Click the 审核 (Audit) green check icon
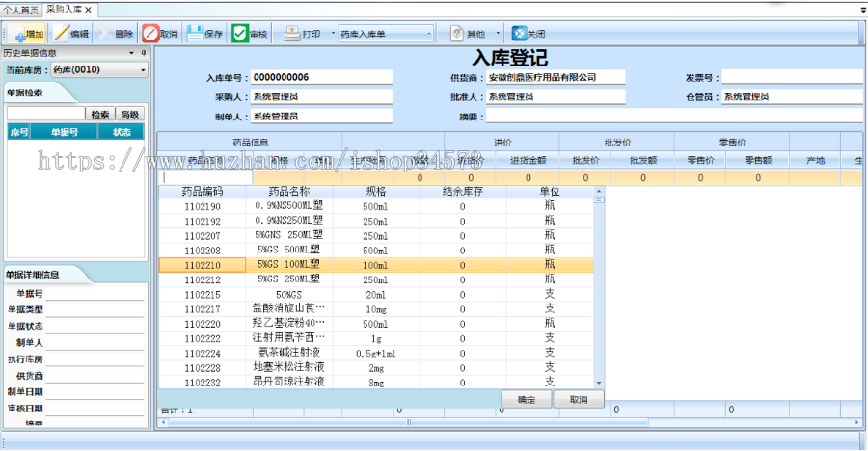 [240, 33]
